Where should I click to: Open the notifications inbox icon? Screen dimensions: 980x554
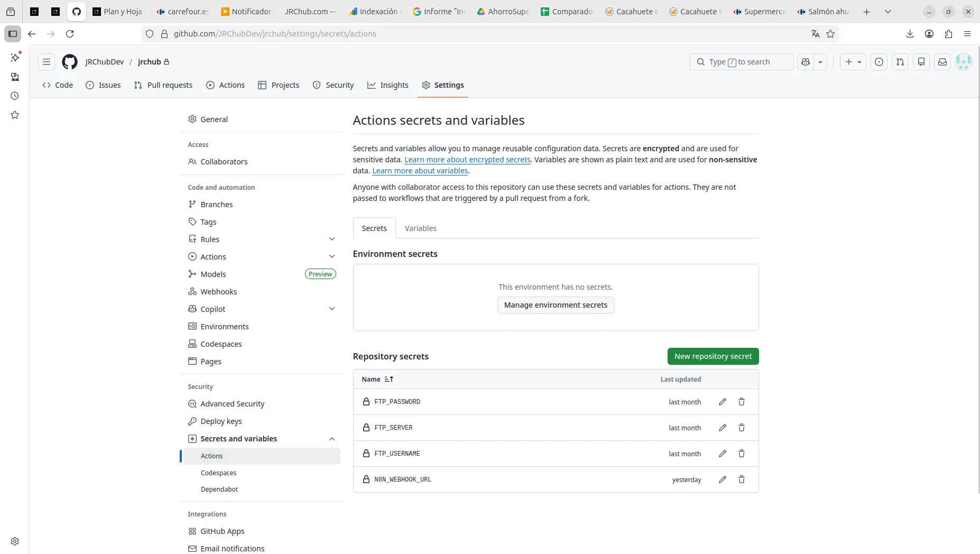[x=942, y=62]
